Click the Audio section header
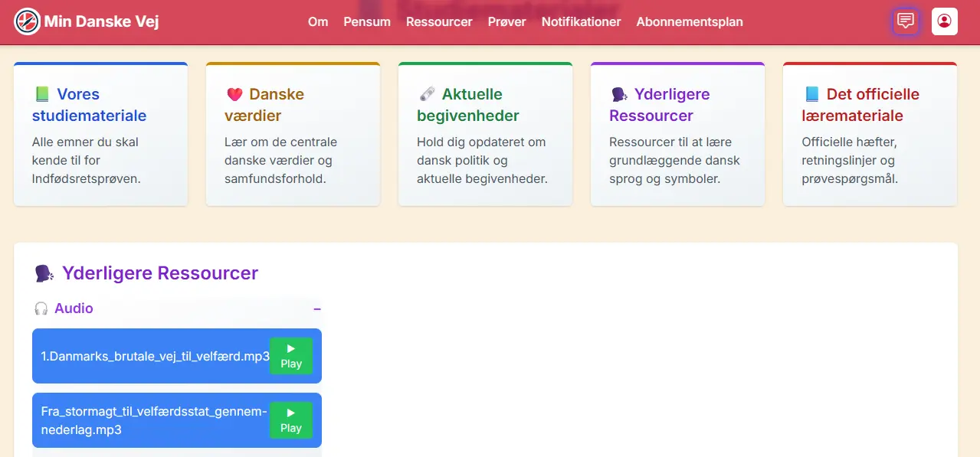The image size is (980, 457). point(74,308)
